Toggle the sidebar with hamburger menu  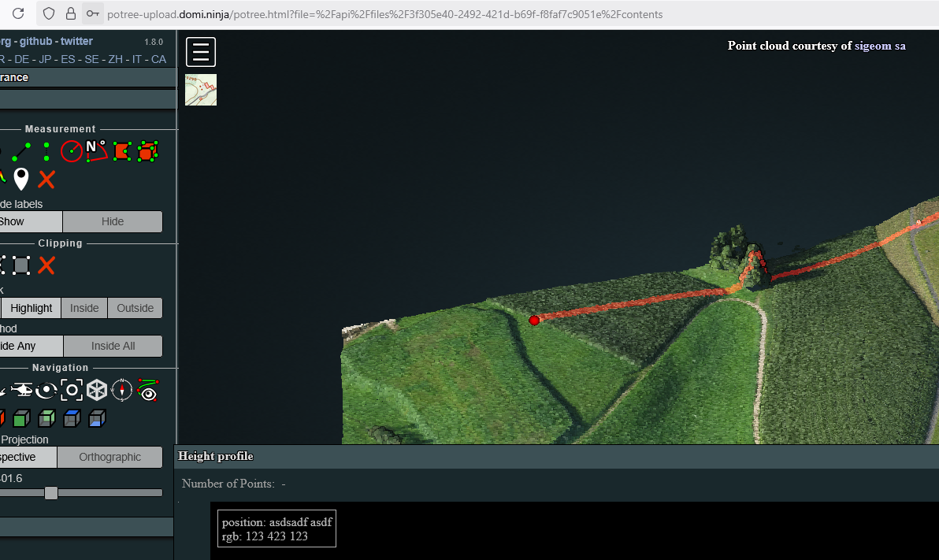click(x=201, y=52)
